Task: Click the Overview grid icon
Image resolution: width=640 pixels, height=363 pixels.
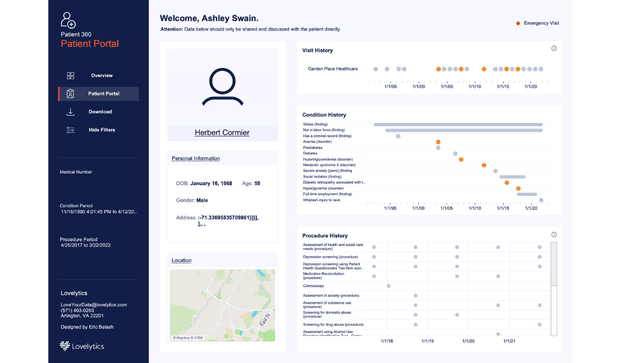Action: coord(71,76)
